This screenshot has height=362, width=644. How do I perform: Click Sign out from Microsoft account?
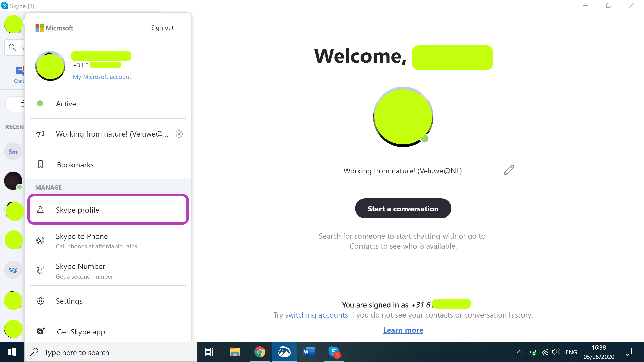tap(162, 27)
